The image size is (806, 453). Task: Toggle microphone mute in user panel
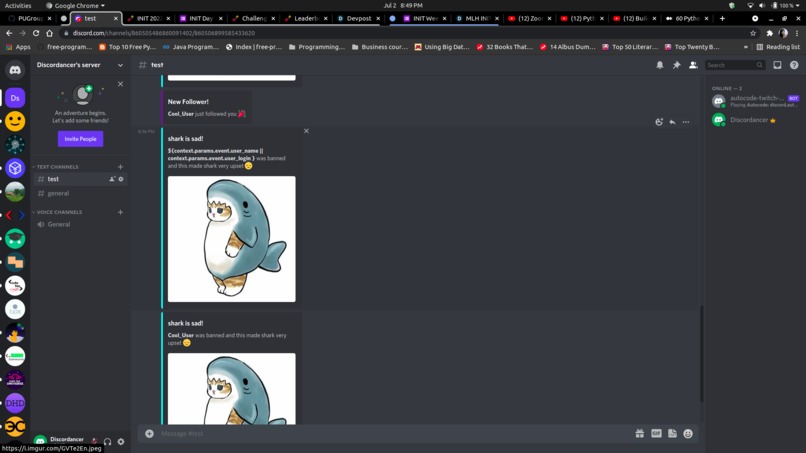[95, 441]
